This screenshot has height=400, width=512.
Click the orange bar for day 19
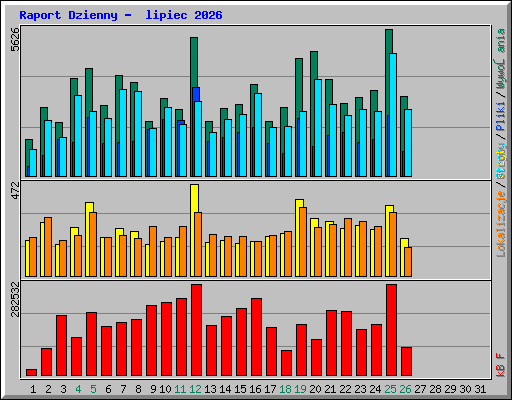[x=303, y=242]
